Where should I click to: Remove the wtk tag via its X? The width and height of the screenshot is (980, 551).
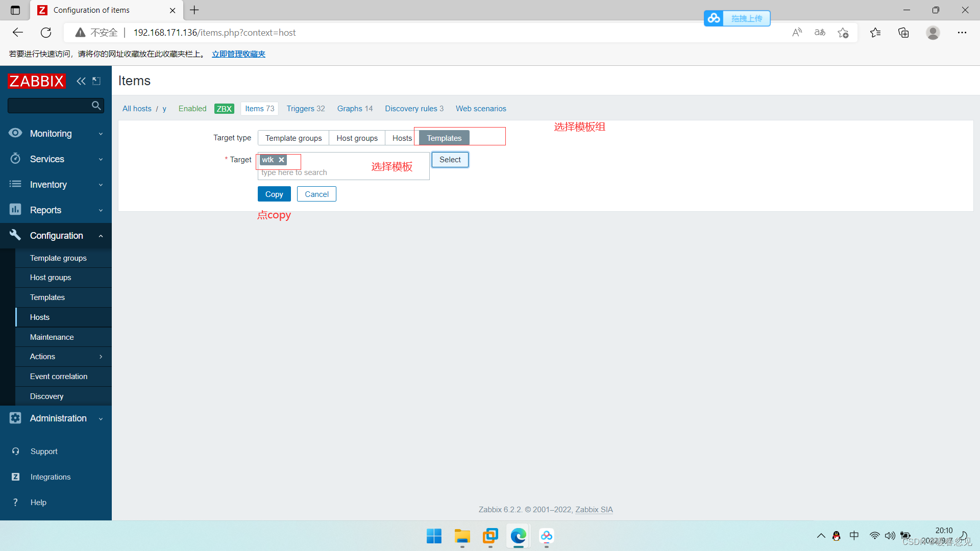281,160
